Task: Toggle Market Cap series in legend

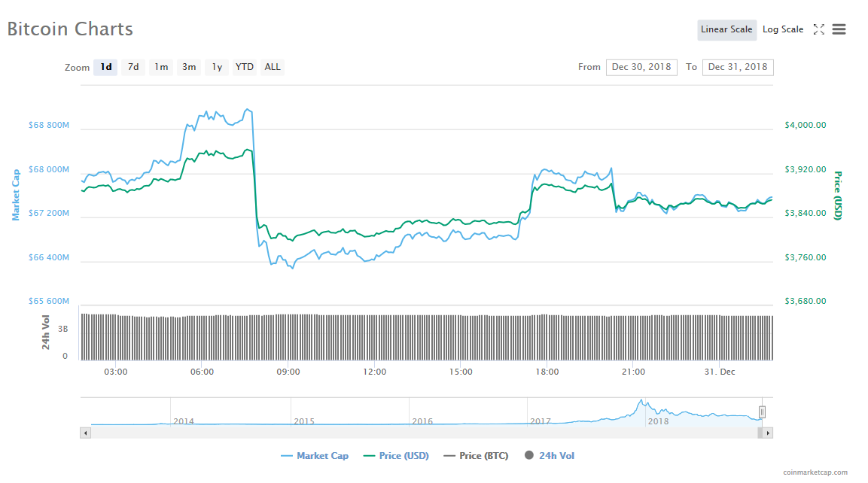Action: 315,456
